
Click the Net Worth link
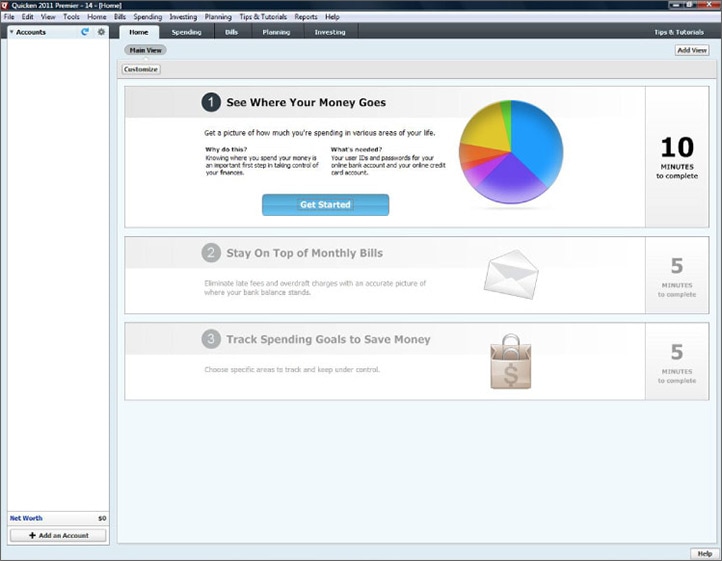(26, 518)
